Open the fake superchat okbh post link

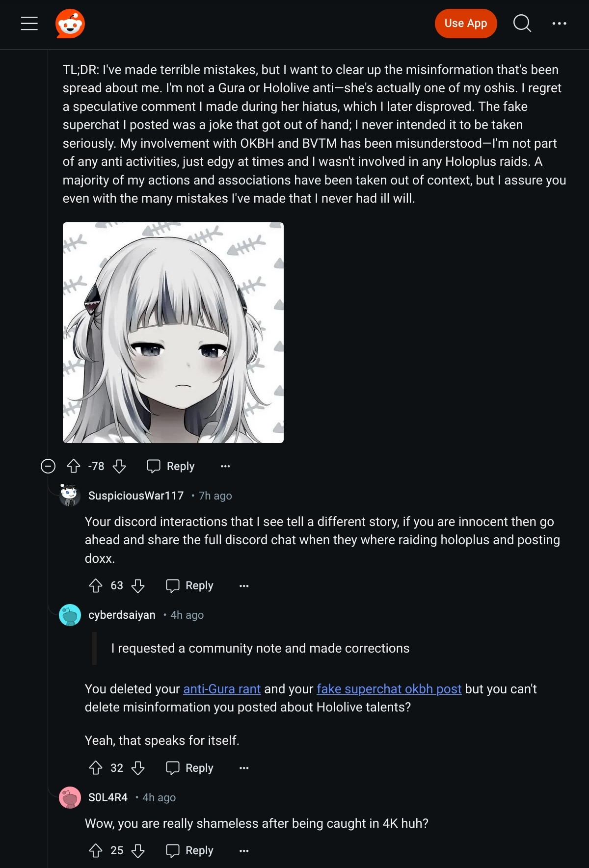click(x=389, y=689)
